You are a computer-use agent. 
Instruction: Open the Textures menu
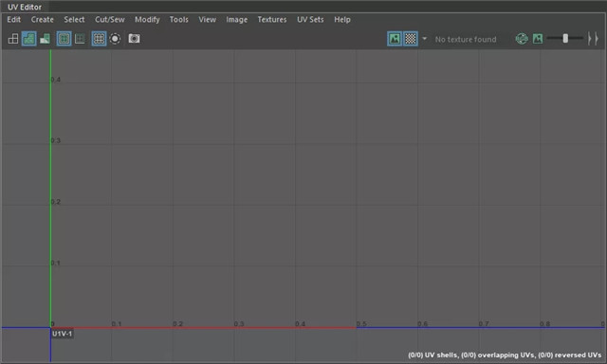click(272, 19)
